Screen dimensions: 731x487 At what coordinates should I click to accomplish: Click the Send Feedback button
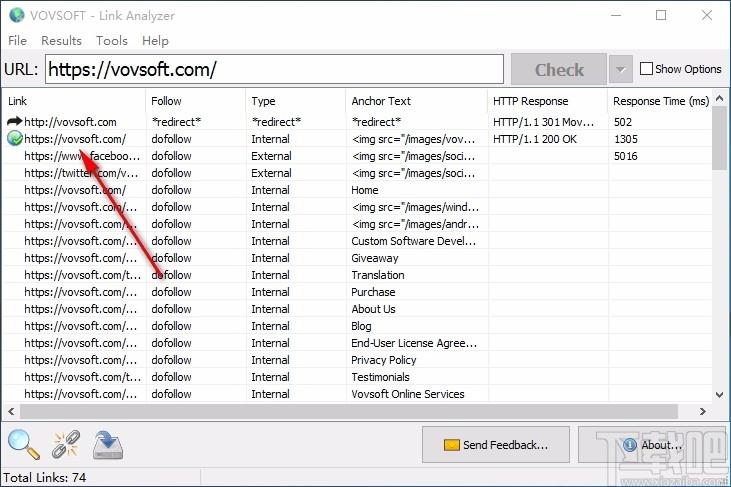point(496,445)
